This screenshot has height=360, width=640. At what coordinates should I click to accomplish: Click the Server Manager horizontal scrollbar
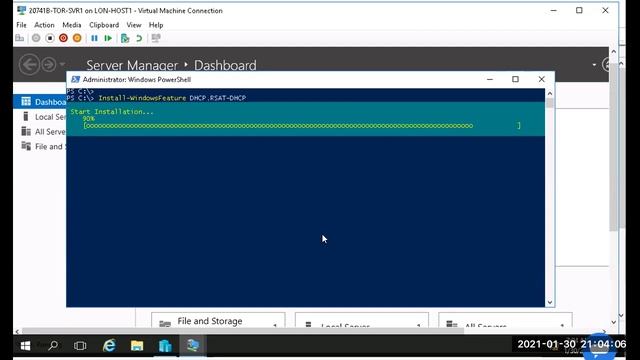(243, 331)
